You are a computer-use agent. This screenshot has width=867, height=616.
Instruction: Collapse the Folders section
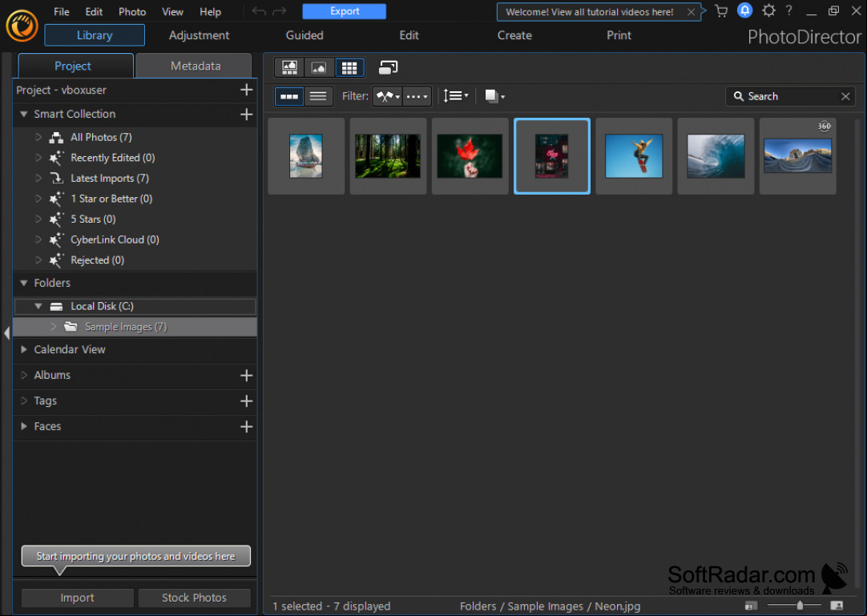coord(24,283)
